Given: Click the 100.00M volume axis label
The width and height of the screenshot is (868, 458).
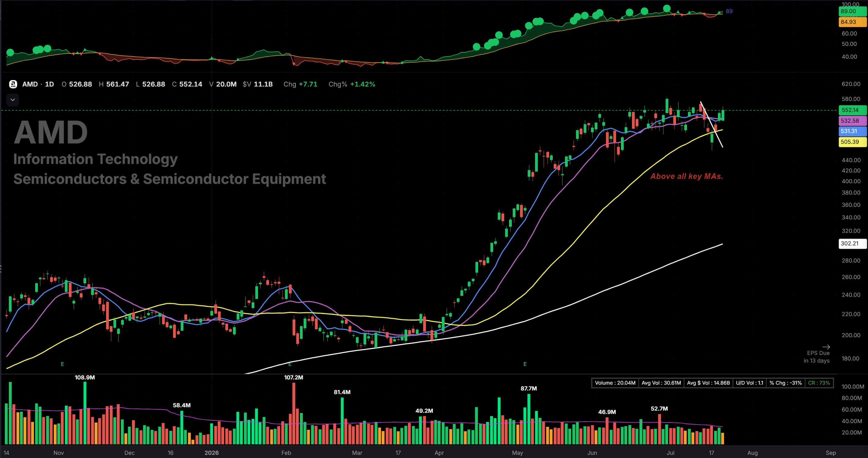Looking at the screenshot, I should [x=853, y=386].
